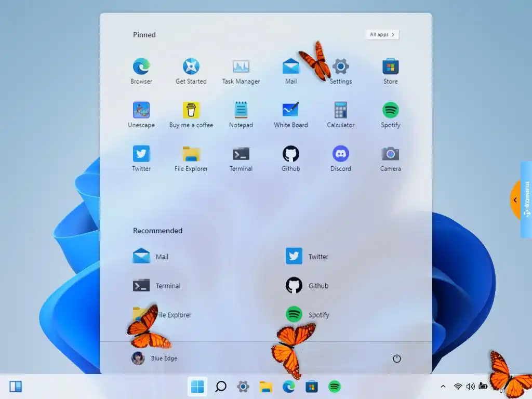Screen dimensions: 532x399
Task: Click the Start button on the taskbar
Action: point(197,387)
